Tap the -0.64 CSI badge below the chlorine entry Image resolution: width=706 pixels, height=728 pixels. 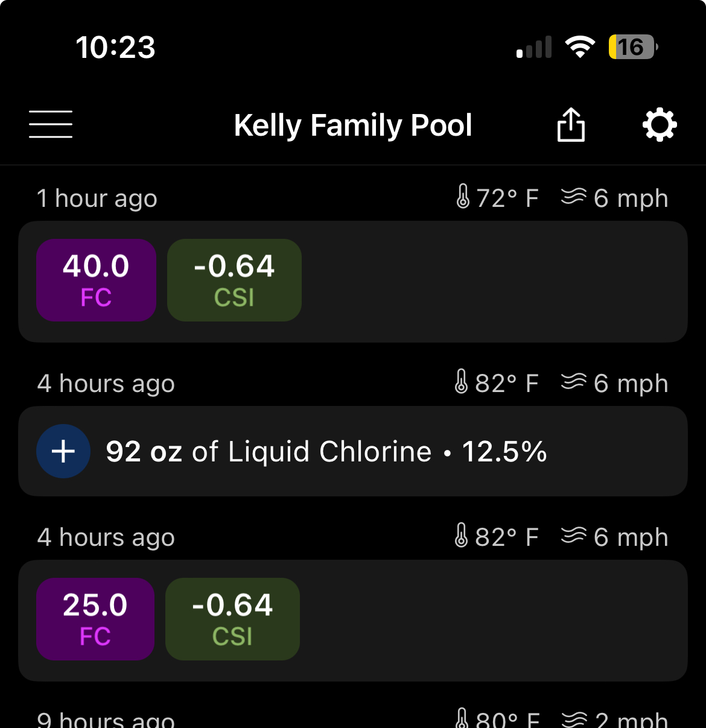click(232, 619)
